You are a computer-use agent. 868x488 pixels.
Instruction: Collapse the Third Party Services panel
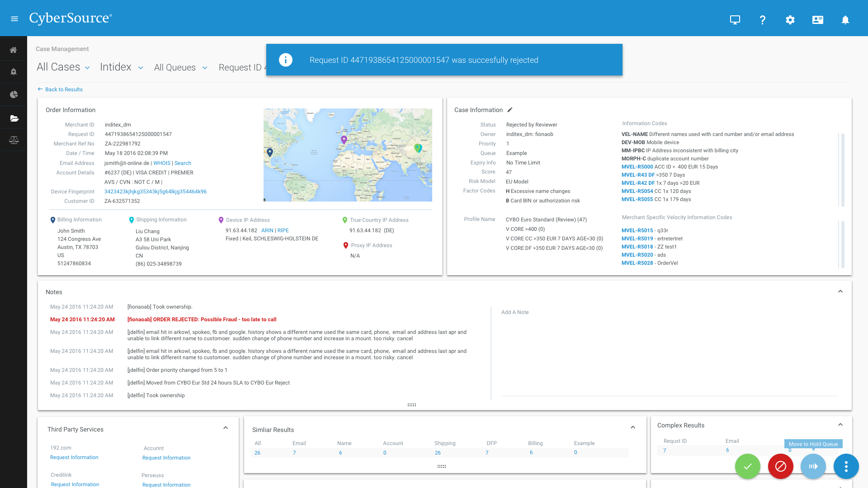[226, 428]
